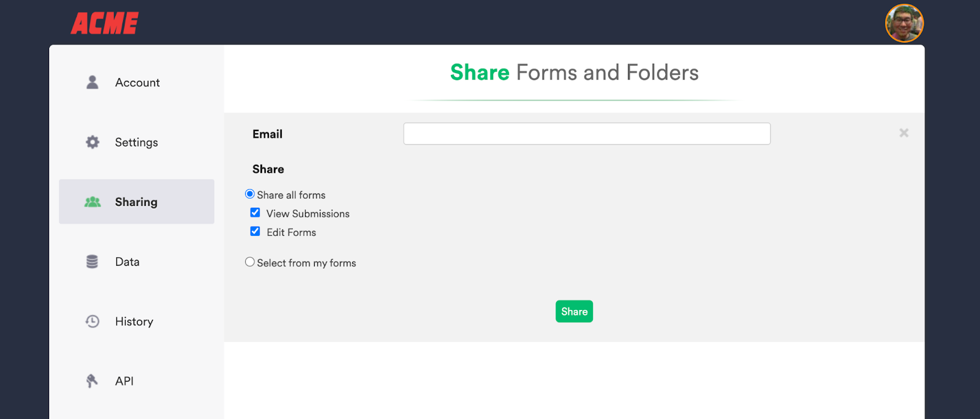Uncheck the Edit Forms checkbox

pos(255,232)
